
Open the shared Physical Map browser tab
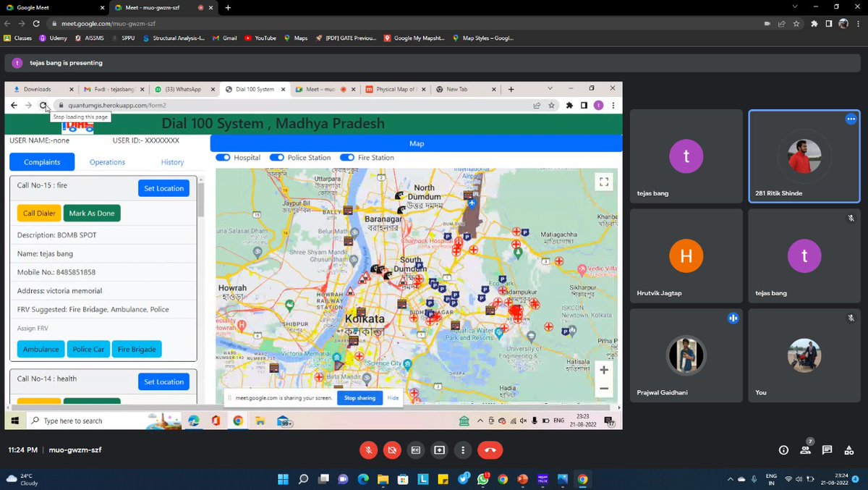[395, 89]
